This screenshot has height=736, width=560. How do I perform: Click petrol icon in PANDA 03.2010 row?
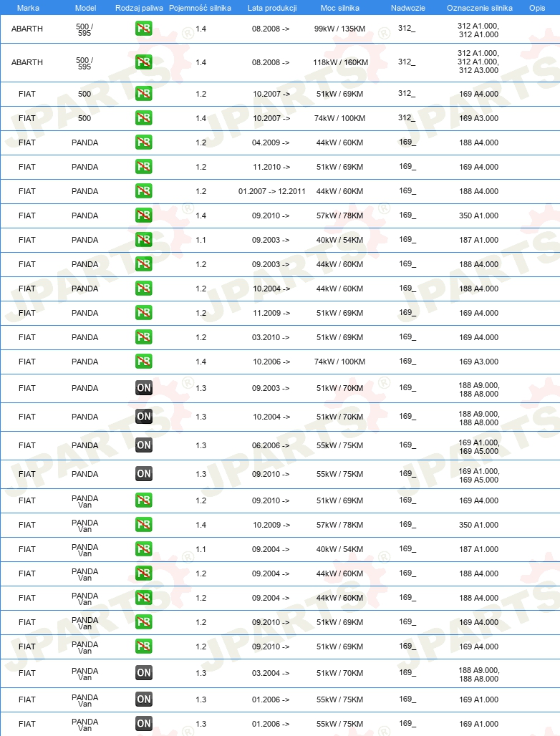[144, 337]
